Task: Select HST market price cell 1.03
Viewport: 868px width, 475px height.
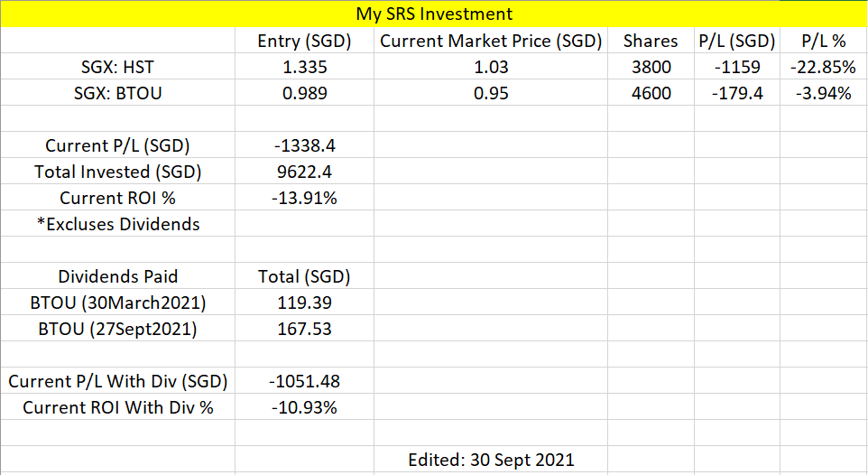Action: 491,67
